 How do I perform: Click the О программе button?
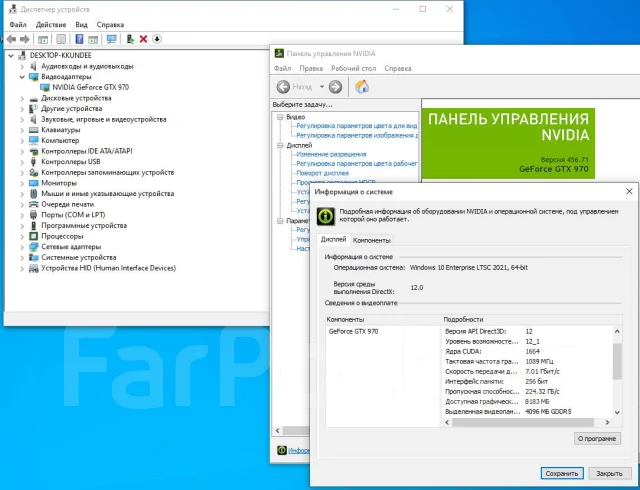tap(597, 439)
